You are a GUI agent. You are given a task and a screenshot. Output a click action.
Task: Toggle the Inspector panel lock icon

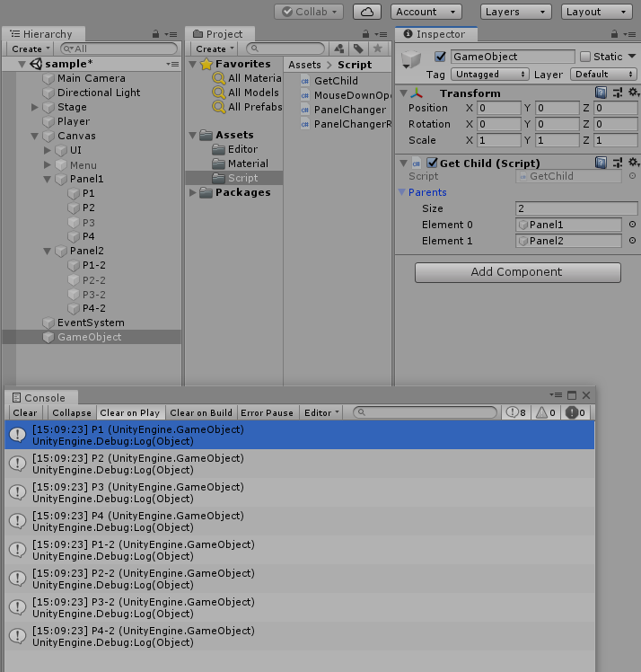tap(615, 34)
